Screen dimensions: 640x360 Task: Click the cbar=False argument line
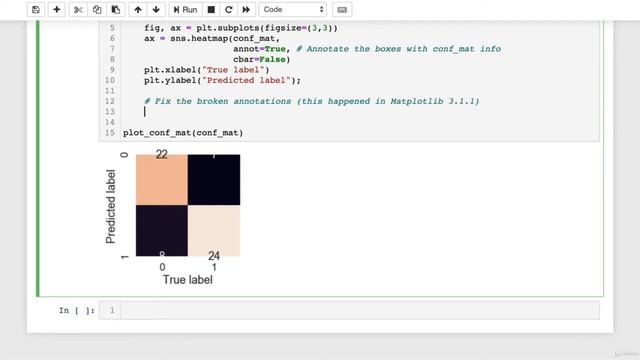coord(262,60)
